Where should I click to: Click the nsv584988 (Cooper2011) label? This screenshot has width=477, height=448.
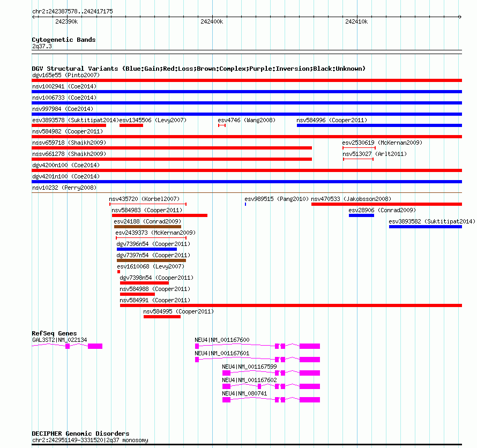coord(155,289)
